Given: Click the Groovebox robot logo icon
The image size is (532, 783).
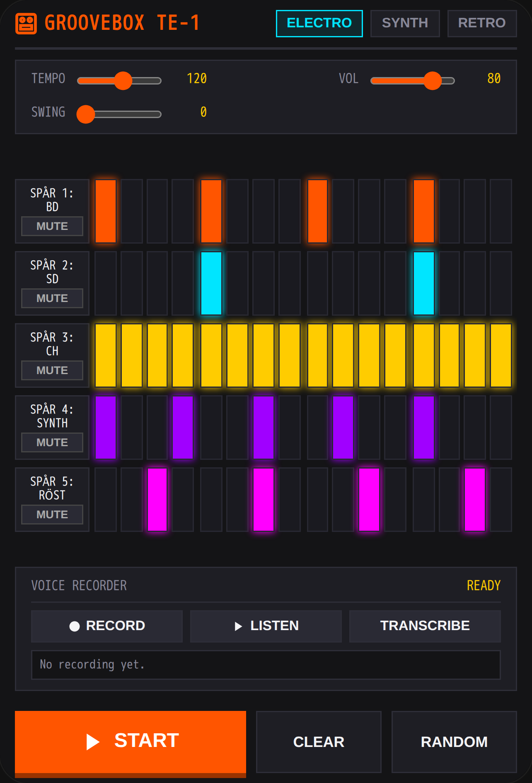Looking at the screenshot, I should pyautogui.click(x=26, y=23).
